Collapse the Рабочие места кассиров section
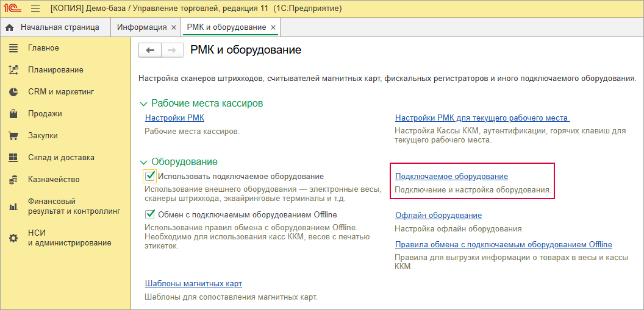 (143, 104)
